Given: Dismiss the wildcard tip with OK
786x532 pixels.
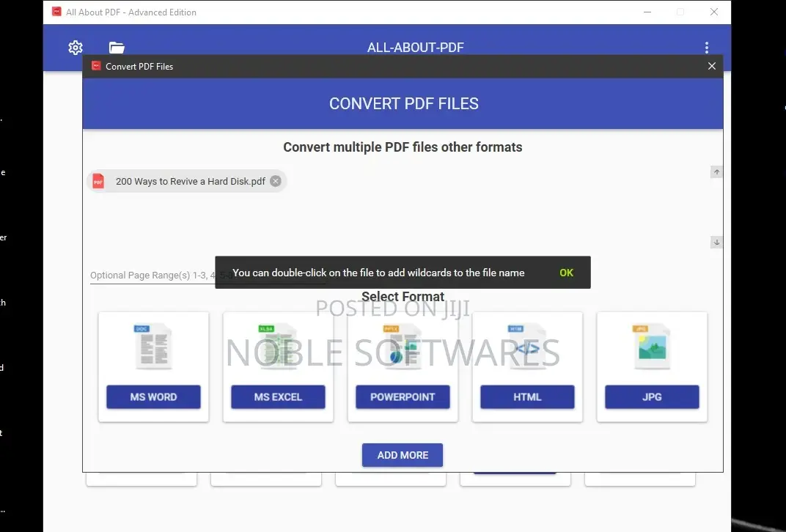Looking at the screenshot, I should coord(567,273).
